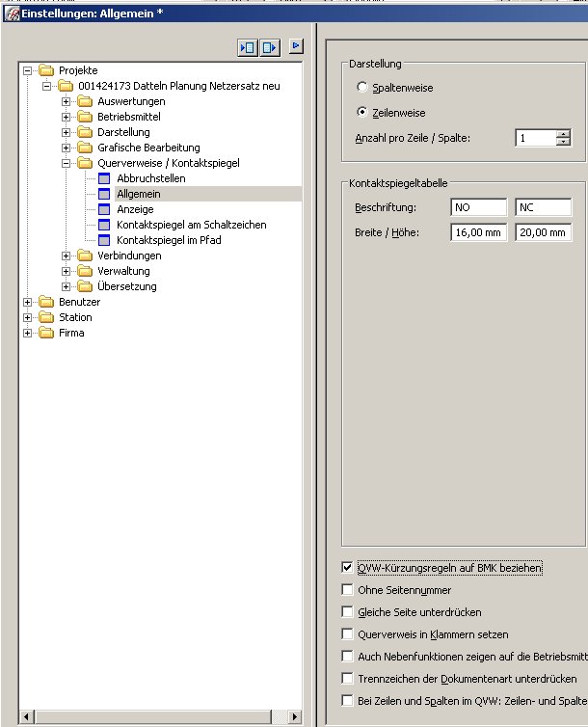
Task: Enable the Ohne Seitennummer checkbox
Action: coord(347,589)
